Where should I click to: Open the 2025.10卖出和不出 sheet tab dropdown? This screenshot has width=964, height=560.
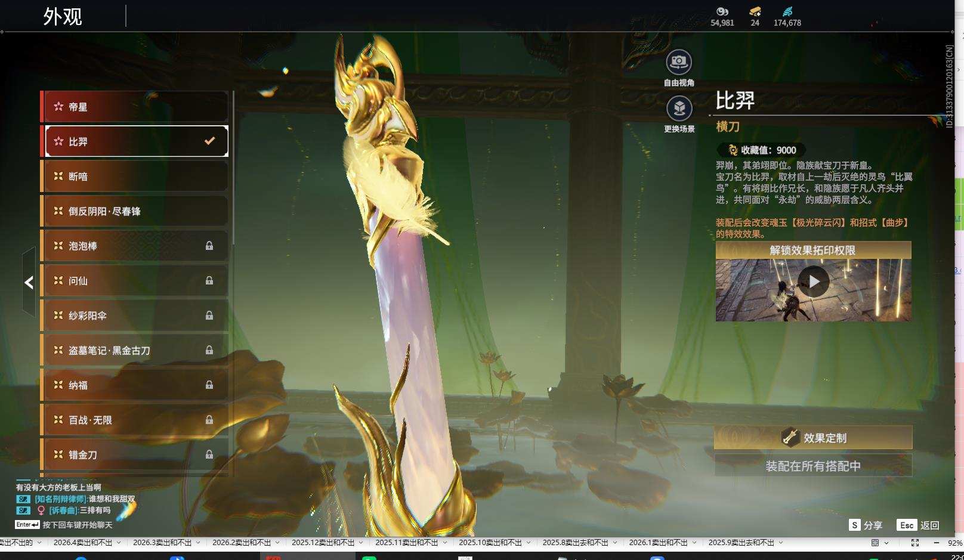point(528,543)
